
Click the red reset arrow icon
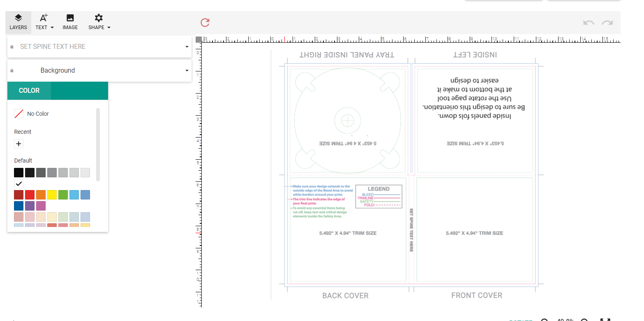pyautogui.click(x=205, y=23)
